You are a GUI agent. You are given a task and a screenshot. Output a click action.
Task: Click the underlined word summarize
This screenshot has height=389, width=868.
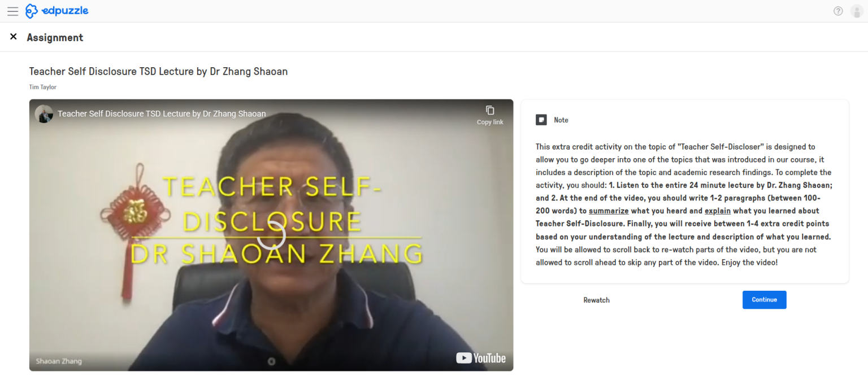[x=609, y=211]
